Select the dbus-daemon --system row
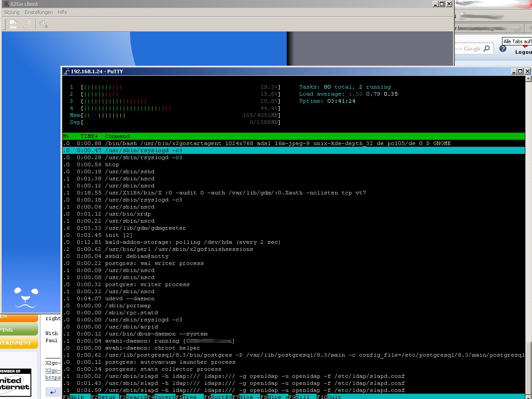 294,334
